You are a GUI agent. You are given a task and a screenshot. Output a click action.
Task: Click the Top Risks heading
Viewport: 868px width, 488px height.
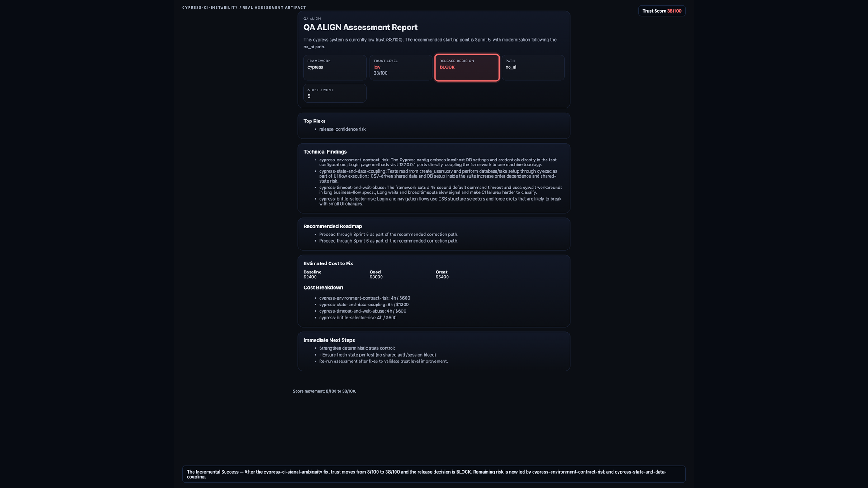point(315,121)
